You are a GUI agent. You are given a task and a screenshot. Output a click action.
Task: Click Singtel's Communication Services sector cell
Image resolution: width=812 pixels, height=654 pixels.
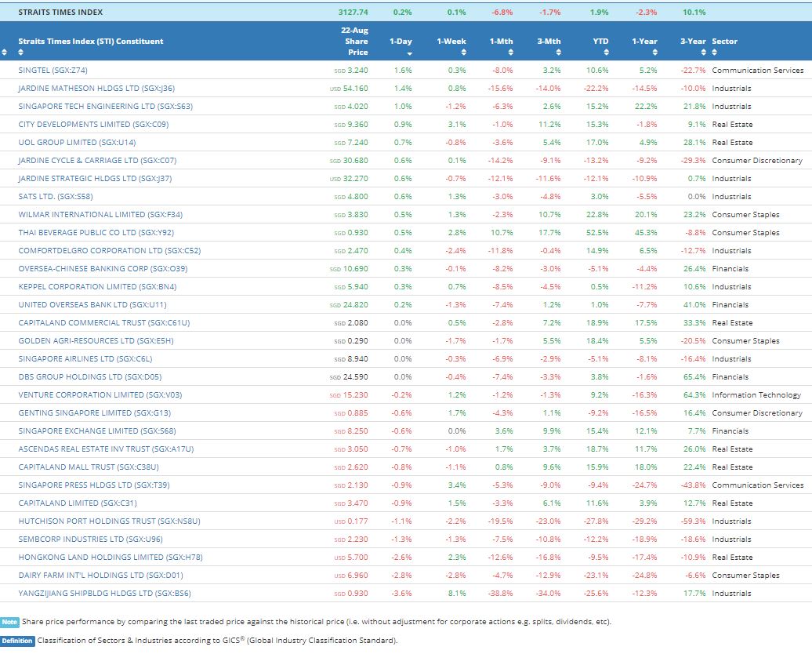point(758,70)
